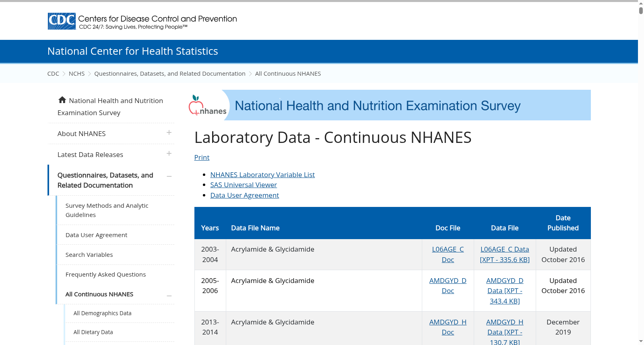Download AMDGYD_H Data XPT file

[505, 332]
